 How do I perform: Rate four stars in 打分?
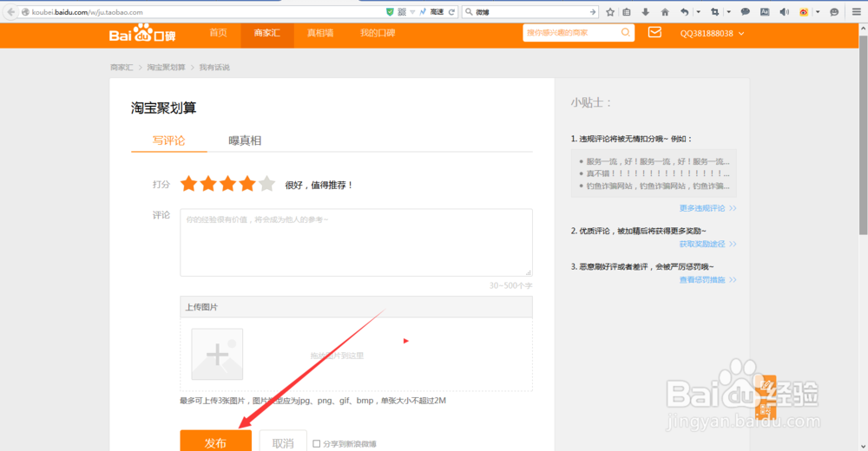point(247,184)
